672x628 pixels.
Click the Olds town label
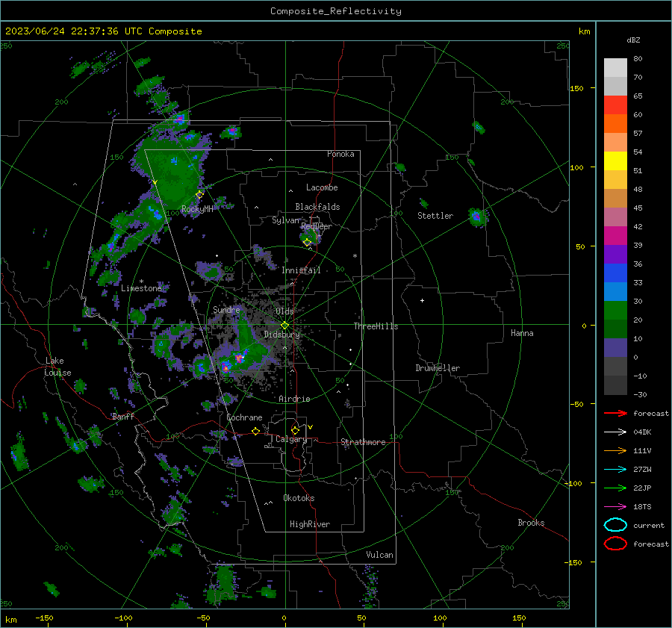coord(284,311)
